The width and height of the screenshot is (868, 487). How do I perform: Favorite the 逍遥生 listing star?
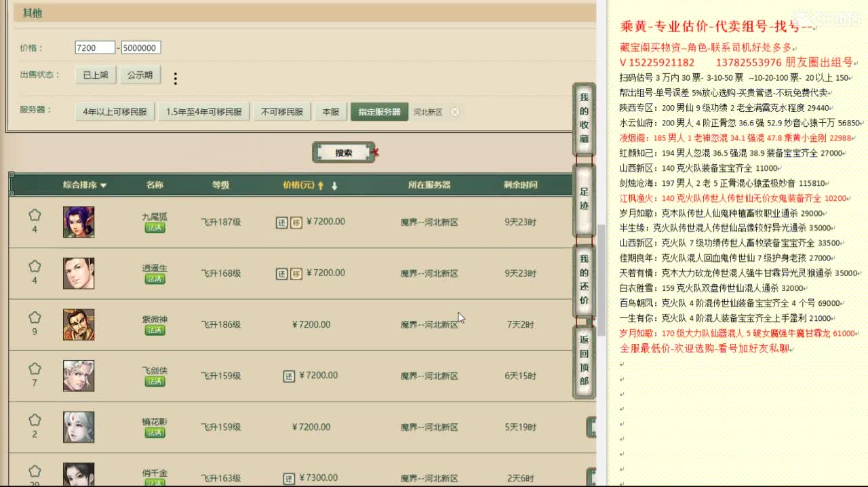[x=35, y=267]
